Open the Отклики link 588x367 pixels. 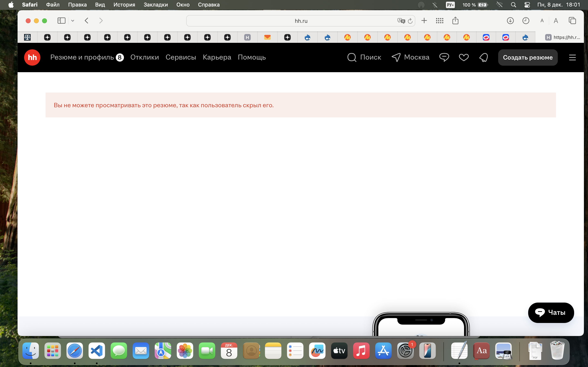coord(145,57)
